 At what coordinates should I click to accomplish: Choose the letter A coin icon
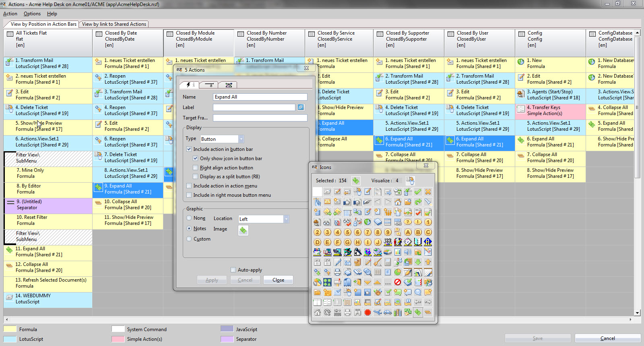[x=408, y=232]
